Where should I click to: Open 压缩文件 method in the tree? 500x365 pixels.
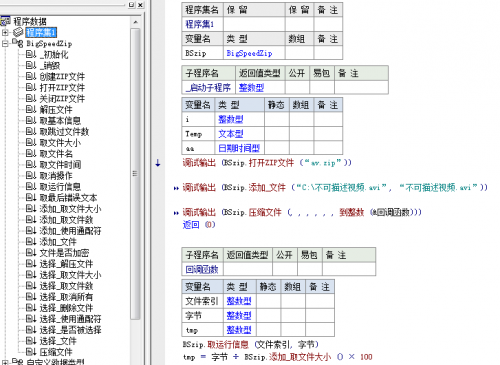56,352
